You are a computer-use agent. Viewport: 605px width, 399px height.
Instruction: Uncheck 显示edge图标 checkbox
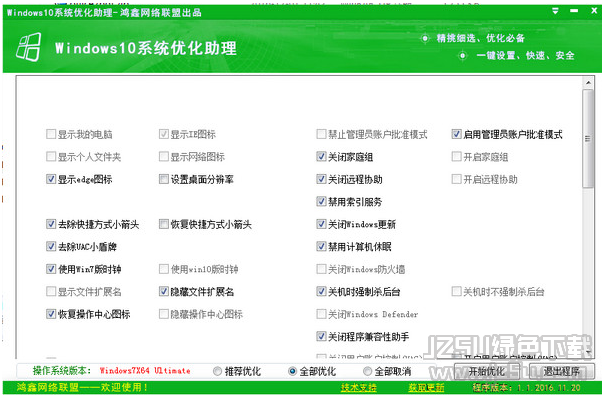pos(51,179)
